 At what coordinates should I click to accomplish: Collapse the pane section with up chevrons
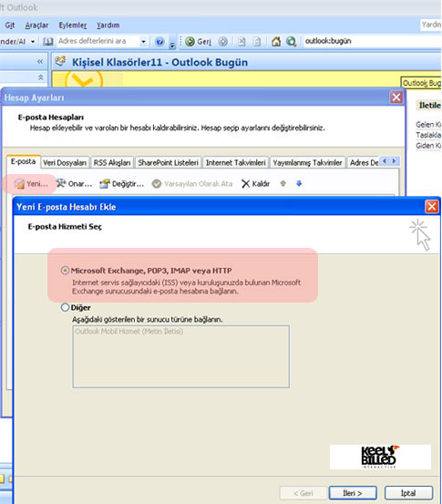pyautogui.click(x=40, y=77)
